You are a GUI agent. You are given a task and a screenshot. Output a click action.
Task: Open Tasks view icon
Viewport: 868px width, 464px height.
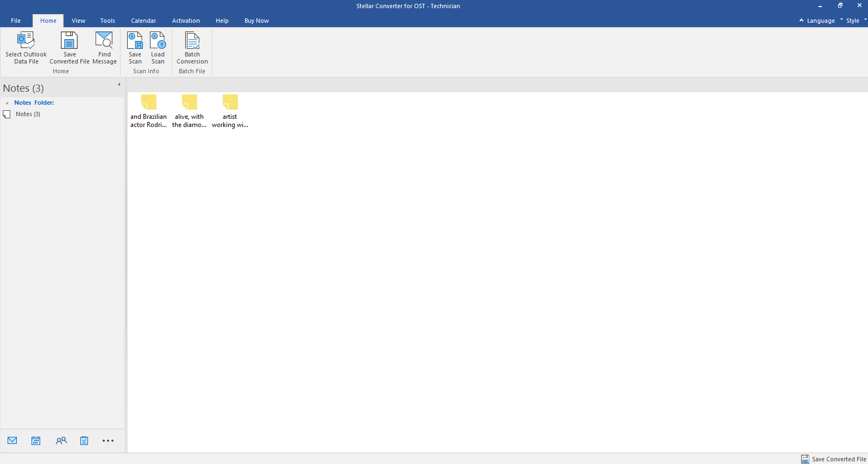tap(84, 441)
